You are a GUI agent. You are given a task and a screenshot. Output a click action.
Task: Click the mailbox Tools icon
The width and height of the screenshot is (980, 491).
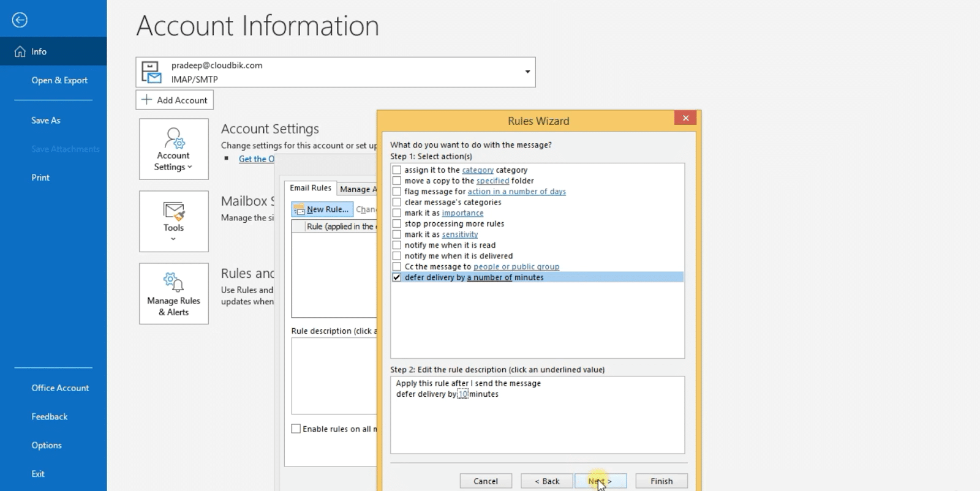pyautogui.click(x=174, y=211)
